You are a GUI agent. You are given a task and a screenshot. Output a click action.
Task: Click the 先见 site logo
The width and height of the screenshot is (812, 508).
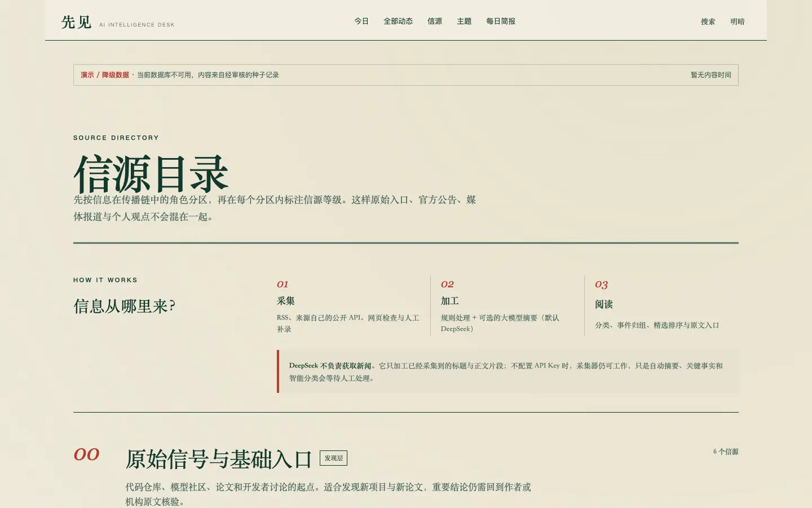tap(76, 22)
